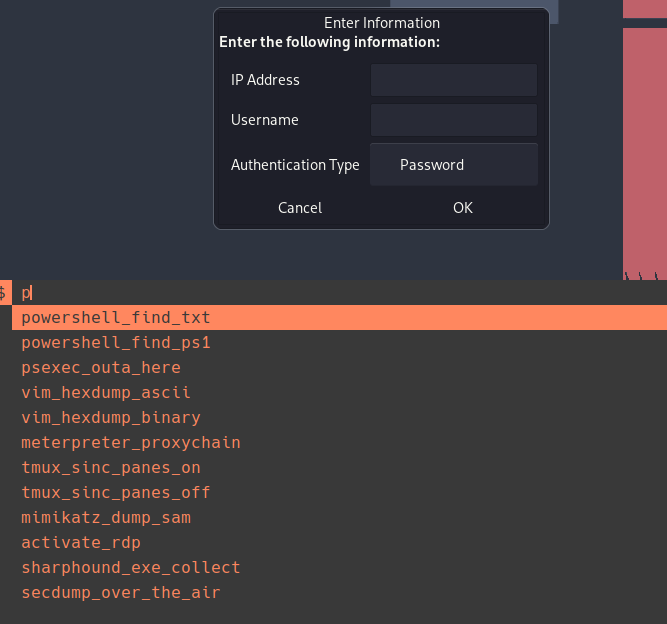Select the activate_rdp entry
Viewport: 667px width, 624px height.
tap(81, 543)
